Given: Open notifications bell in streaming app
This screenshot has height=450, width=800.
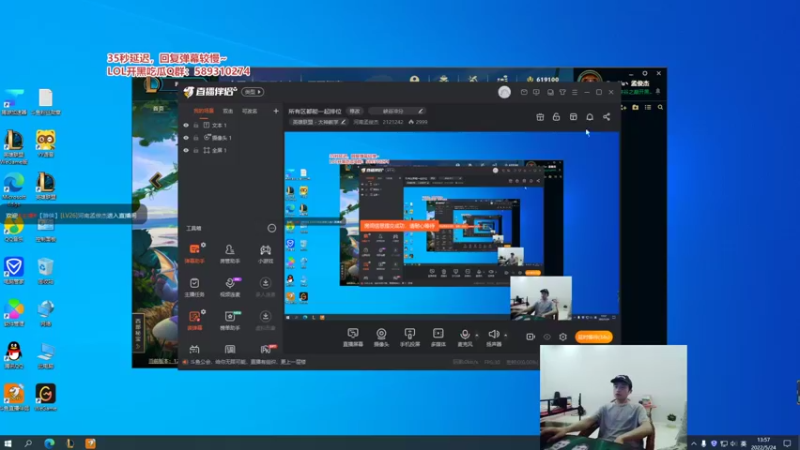Looking at the screenshot, I should [x=590, y=117].
